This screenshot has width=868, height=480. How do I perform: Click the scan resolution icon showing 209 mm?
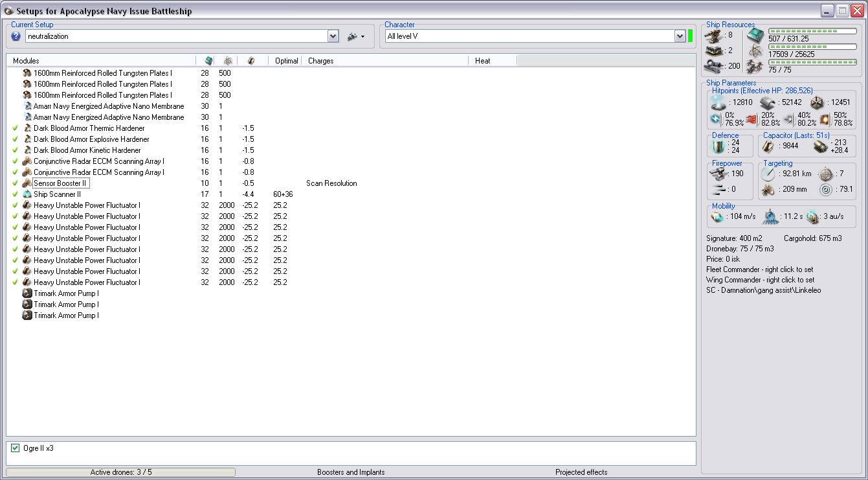pyautogui.click(x=768, y=189)
